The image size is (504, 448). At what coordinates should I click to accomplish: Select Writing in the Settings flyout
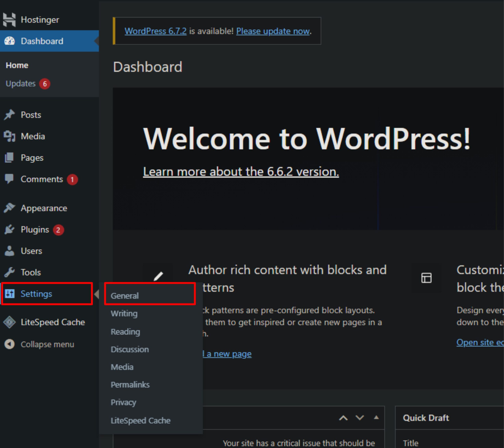[151, 314]
